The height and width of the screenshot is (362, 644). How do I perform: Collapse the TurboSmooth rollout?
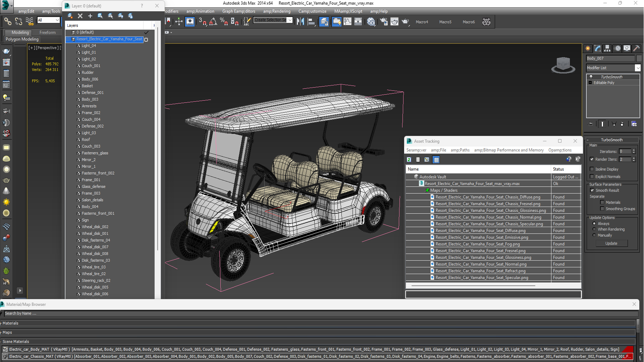588,140
